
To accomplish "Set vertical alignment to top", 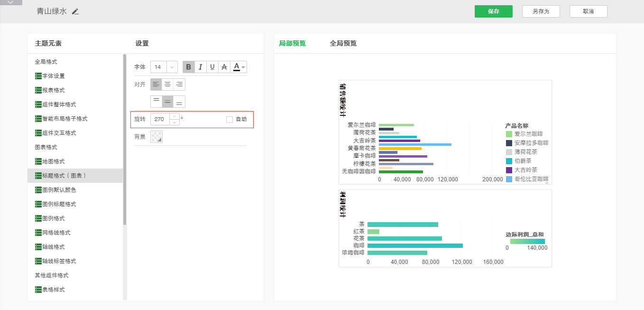I will pyautogui.click(x=156, y=102).
